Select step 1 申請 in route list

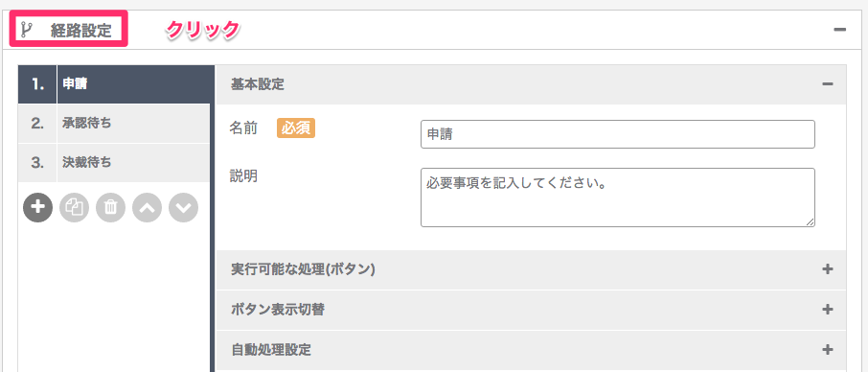114,84
